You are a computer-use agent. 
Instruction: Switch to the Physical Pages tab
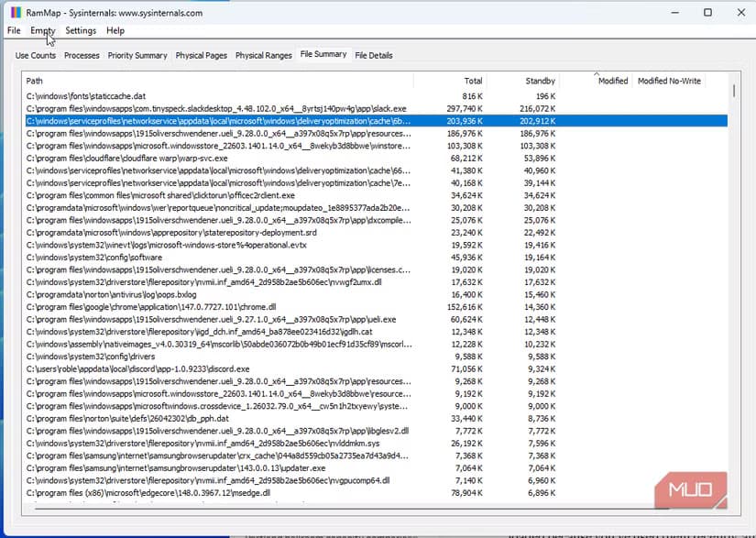click(x=201, y=55)
